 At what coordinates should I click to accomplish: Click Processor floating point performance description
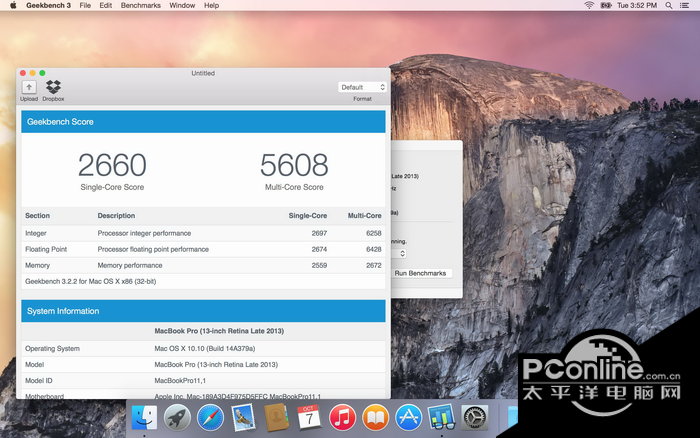click(153, 249)
